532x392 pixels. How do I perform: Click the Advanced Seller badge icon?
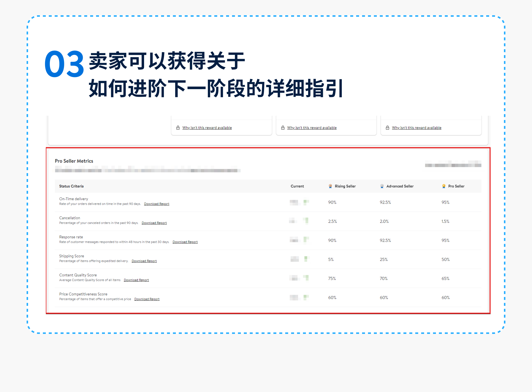382,186
